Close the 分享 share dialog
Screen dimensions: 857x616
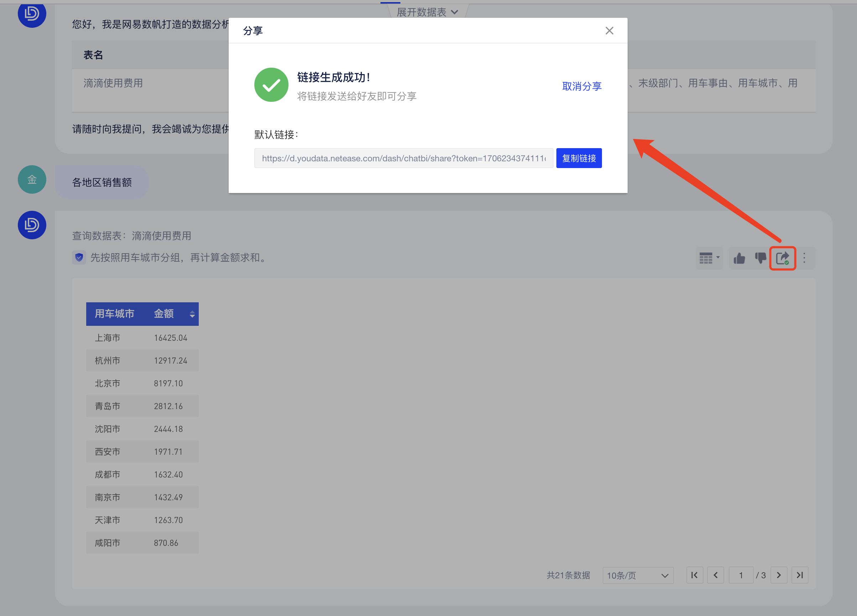click(609, 31)
